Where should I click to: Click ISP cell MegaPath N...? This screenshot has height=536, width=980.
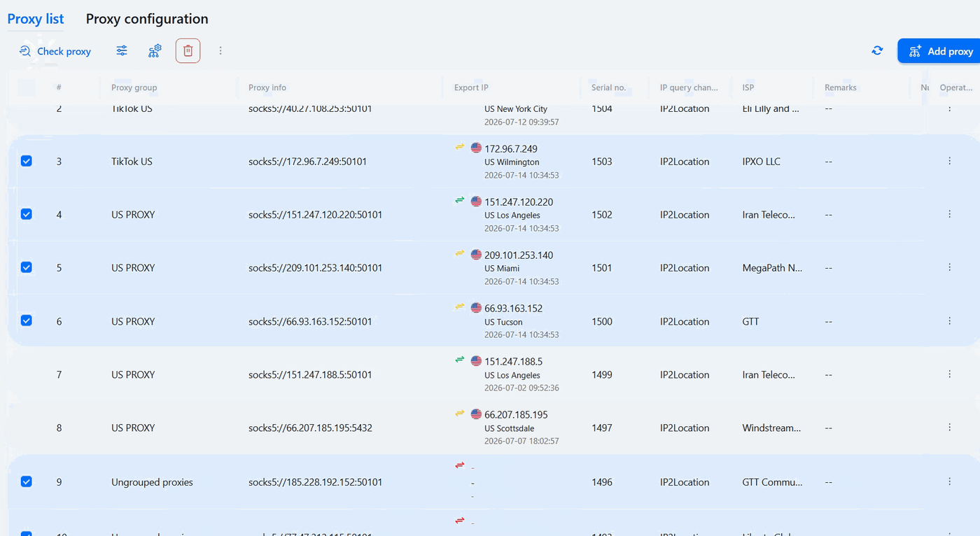(x=773, y=268)
